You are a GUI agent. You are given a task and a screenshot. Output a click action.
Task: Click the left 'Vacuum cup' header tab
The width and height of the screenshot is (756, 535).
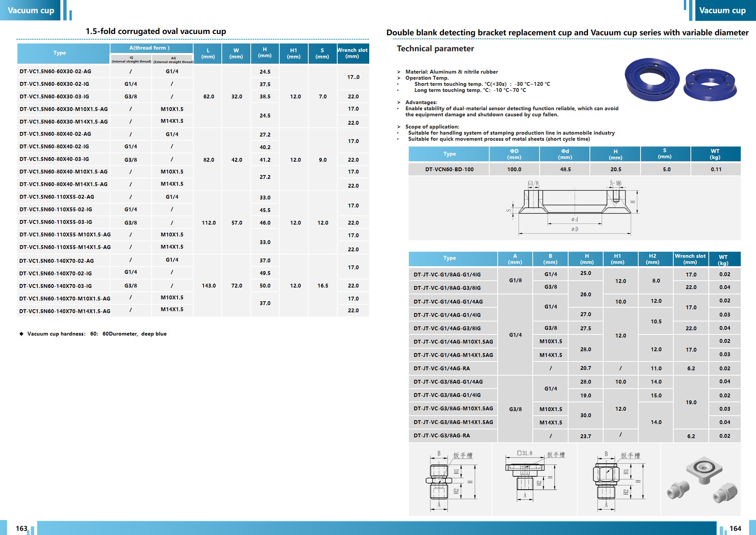[30, 10]
